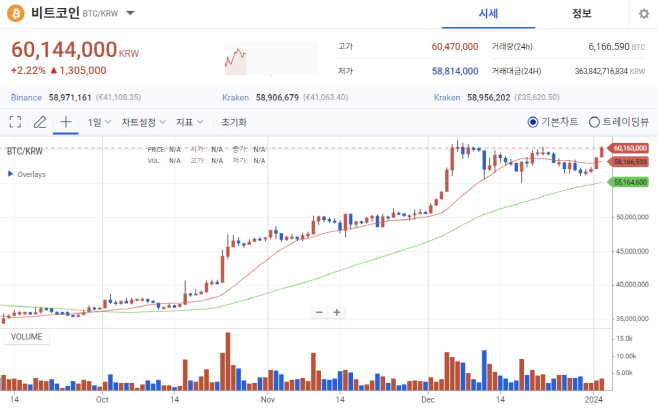Open the 지표 indicators dropdown
Image resolution: width=658 pixels, height=408 pixels.
pos(190,122)
